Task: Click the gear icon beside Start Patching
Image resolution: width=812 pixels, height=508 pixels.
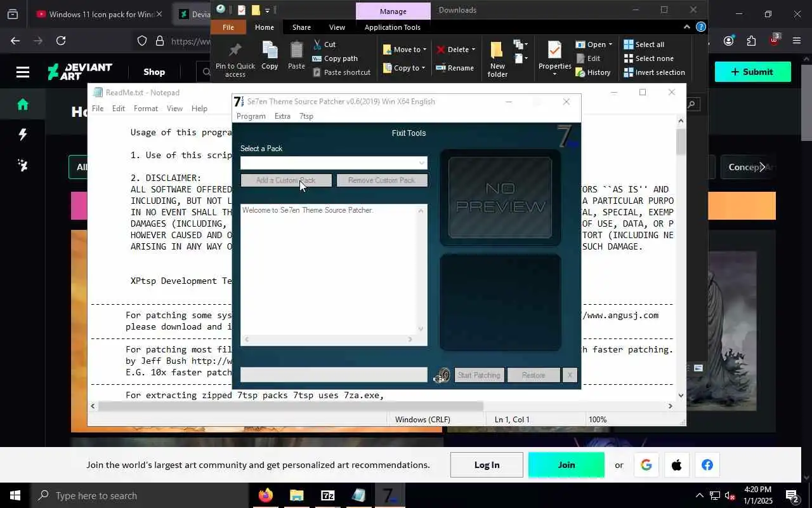Action: coord(442,376)
